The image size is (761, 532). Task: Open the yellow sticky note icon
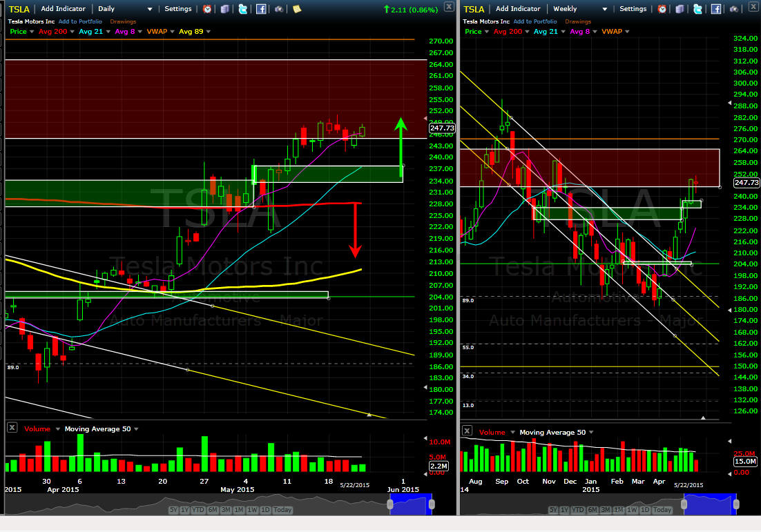297,9
